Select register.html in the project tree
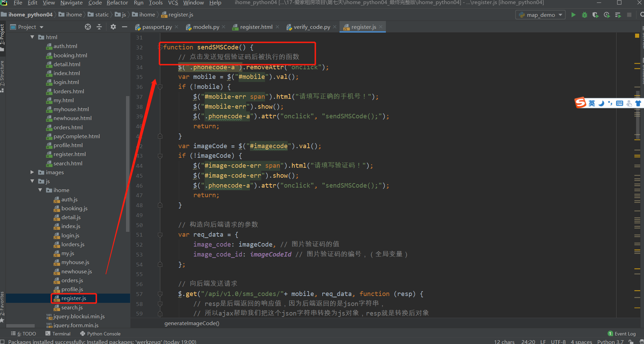This screenshot has height=344, width=644. tap(69, 154)
